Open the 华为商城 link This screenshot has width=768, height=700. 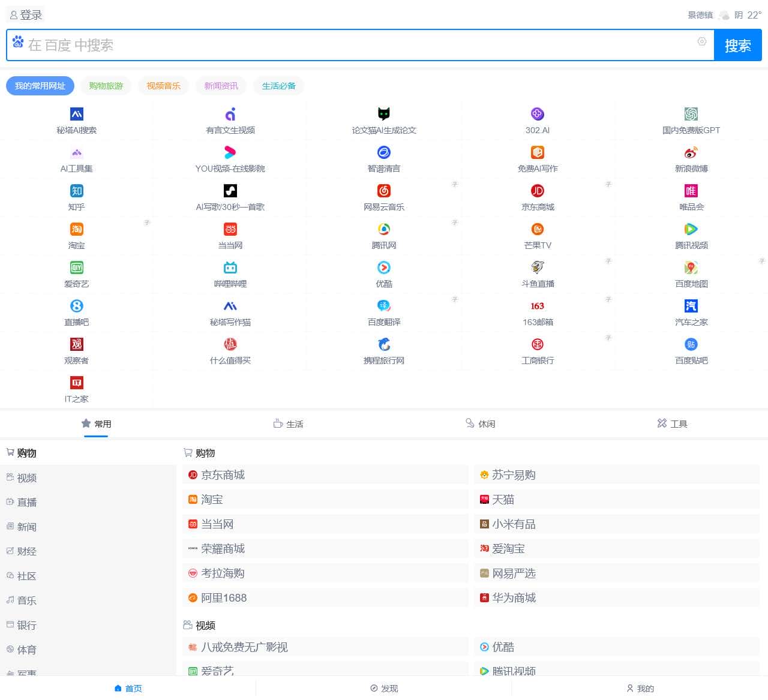click(617, 598)
